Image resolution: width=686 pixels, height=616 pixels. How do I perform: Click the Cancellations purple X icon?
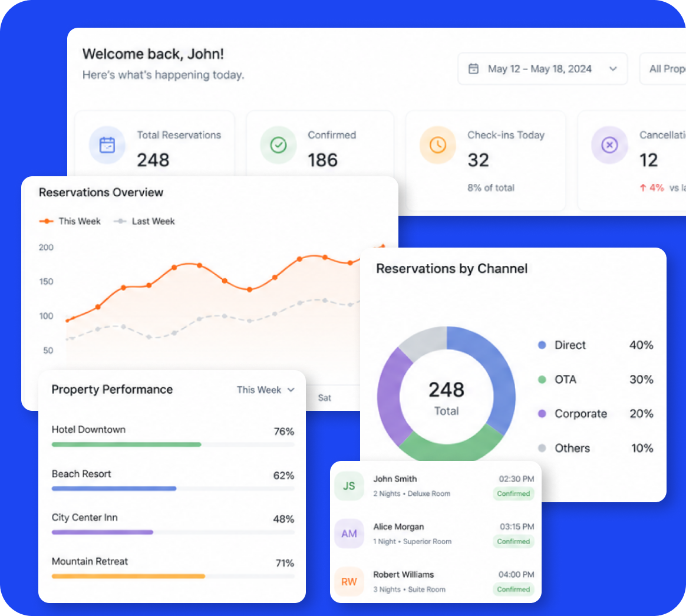coord(609,145)
